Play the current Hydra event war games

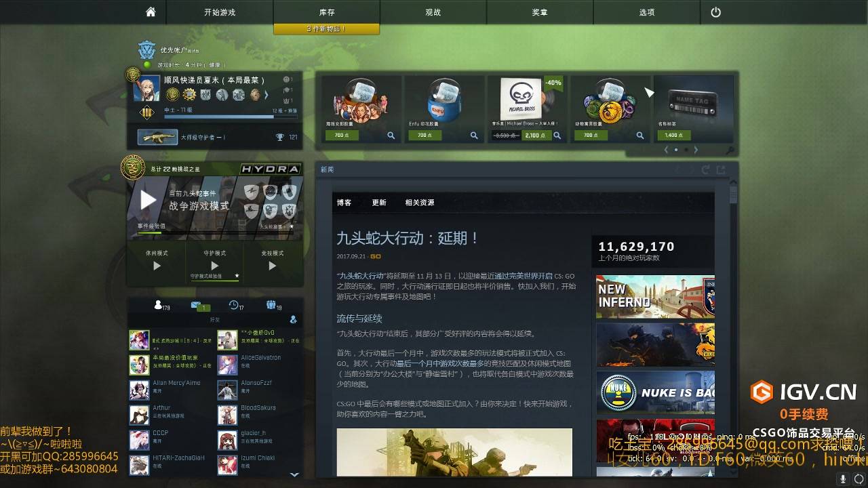tap(148, 200)
